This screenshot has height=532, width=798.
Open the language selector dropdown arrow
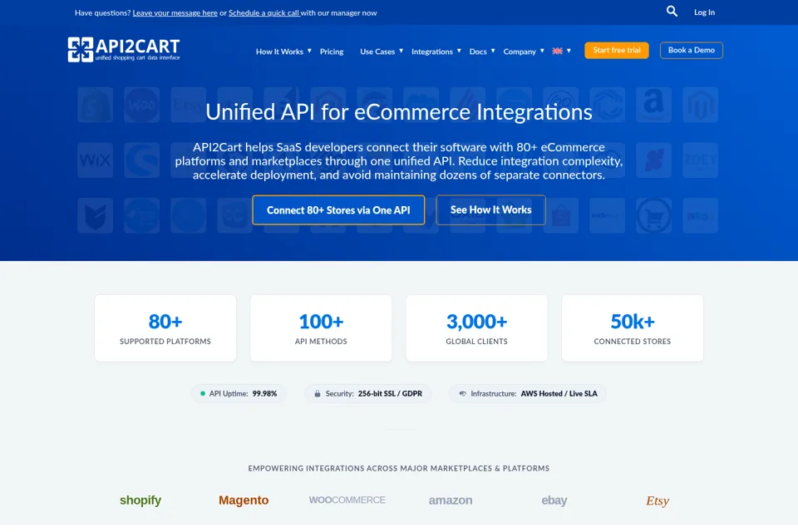point(569,51)
